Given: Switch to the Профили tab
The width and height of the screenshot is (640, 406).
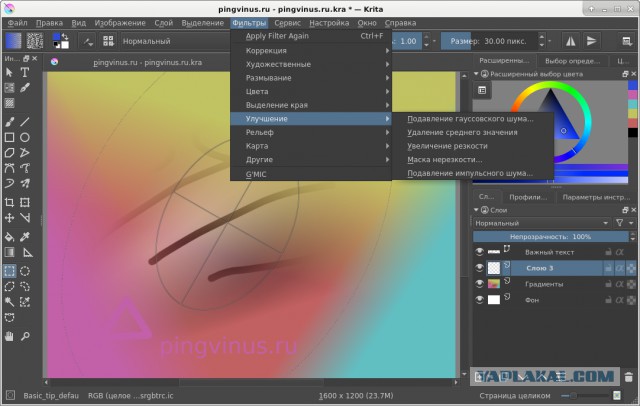Looking at the screenshot, I should click(x=528, y=197).
